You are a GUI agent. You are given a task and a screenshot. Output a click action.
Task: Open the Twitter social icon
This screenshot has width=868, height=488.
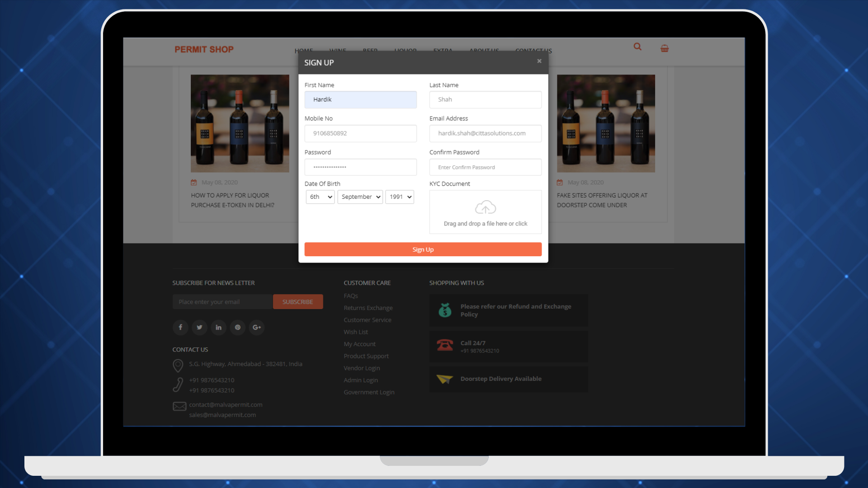click(x=199, y=327)
